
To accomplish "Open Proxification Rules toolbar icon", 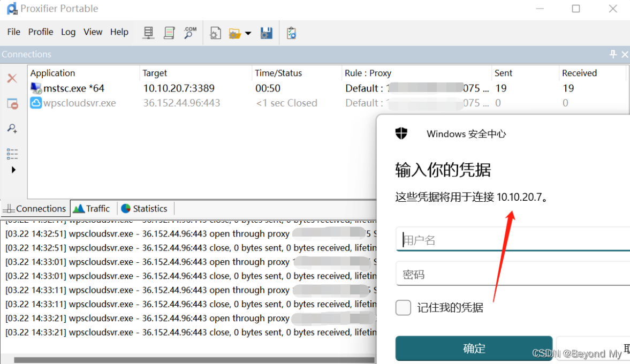I will [x=169, y=33].
